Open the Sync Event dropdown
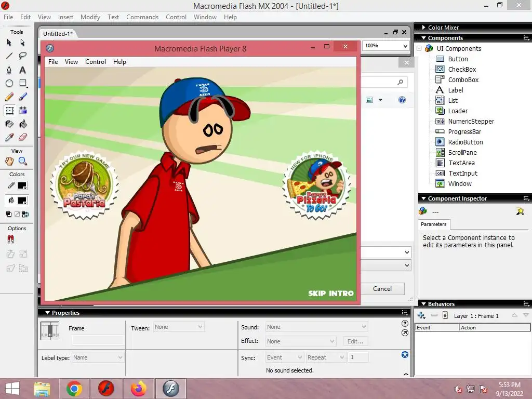The image size is (532, 399). coord(284,357)
